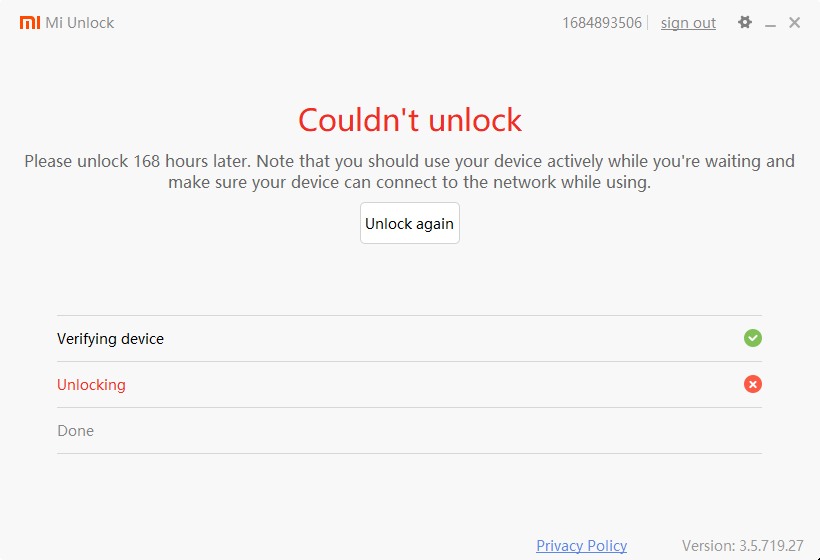The height and width of the screenshot is (560, 820).
Task: Click the green checkmark beside Verifying device
Action: pyautogui.click(x=753, y=338)
